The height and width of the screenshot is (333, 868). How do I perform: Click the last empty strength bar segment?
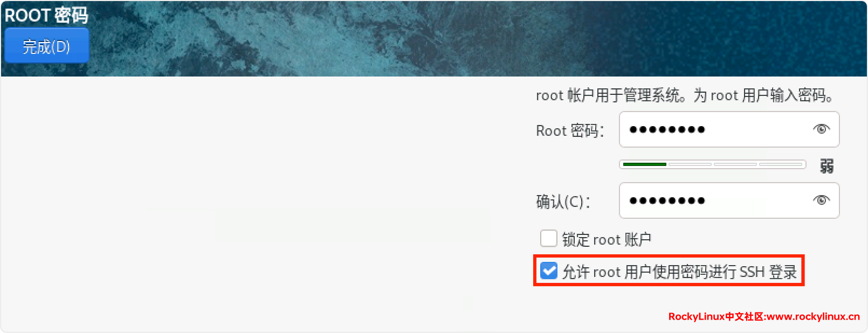click(781, 164)
